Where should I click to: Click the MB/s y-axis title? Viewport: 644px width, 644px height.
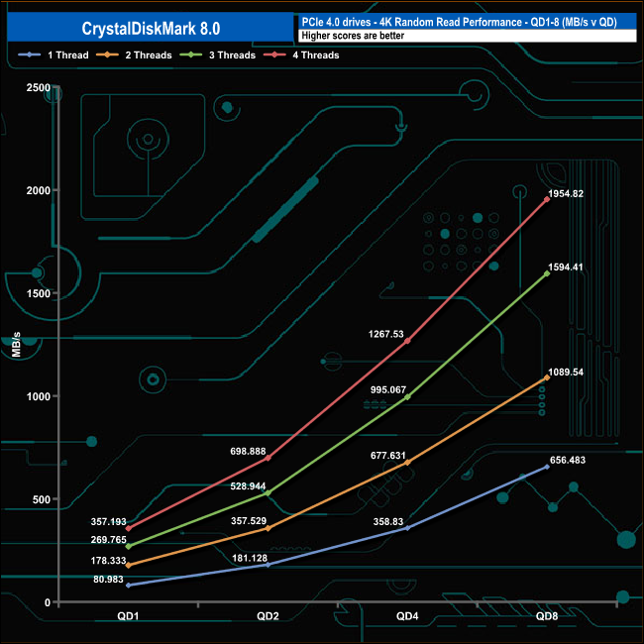16,345
